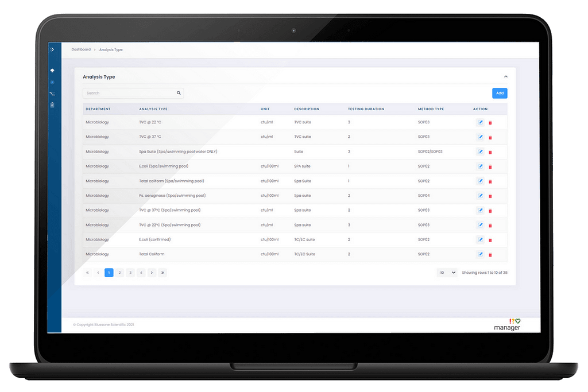Image resolution: width=588 pixels, height=392 pixels.
Task: Delete the TVC @ 22 °C row
Action: (x=490, y=123)
